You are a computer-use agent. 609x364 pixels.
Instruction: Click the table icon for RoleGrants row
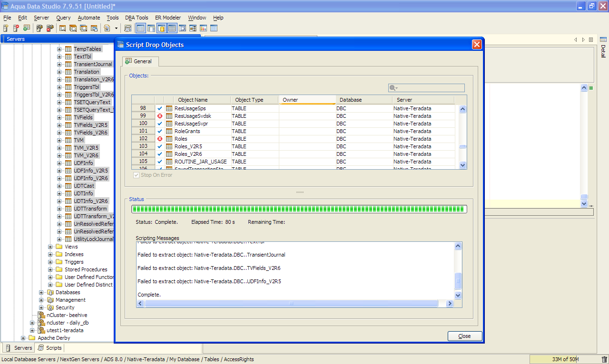click(169, 131)
